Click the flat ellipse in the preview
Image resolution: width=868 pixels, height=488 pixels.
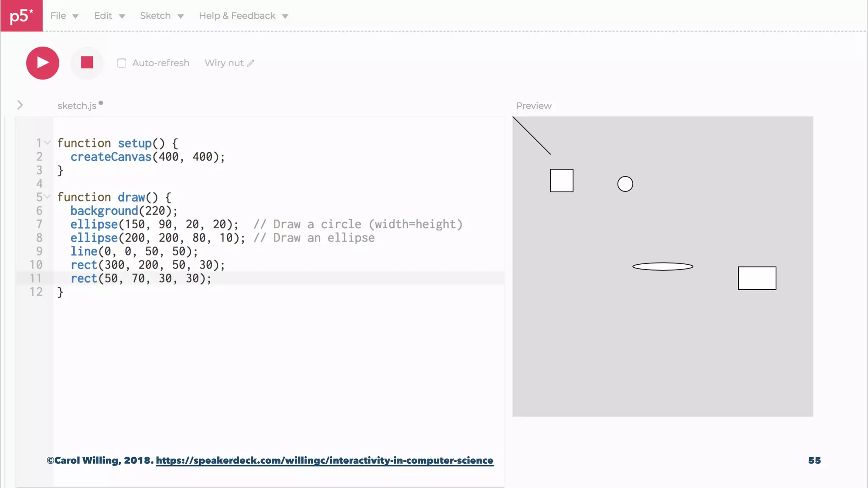[x=663, y=266]
